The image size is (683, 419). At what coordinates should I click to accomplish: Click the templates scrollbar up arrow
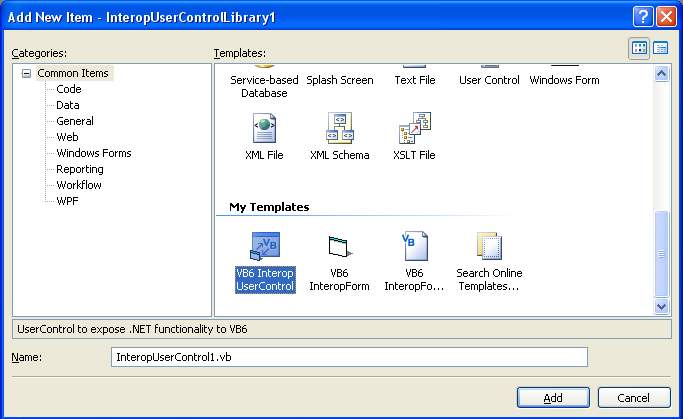661,74
